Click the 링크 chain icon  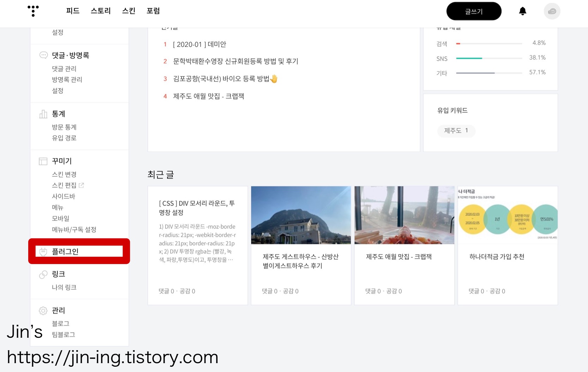43,274
